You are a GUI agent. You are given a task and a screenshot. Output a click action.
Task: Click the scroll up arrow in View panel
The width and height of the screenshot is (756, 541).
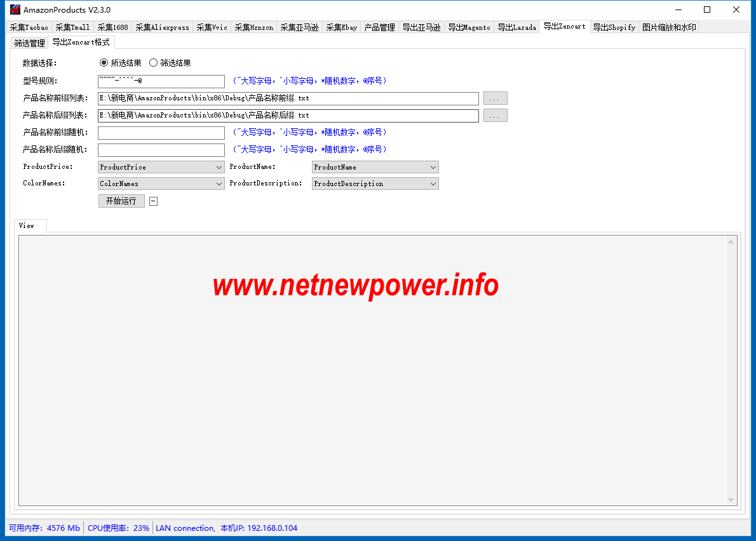731,242
